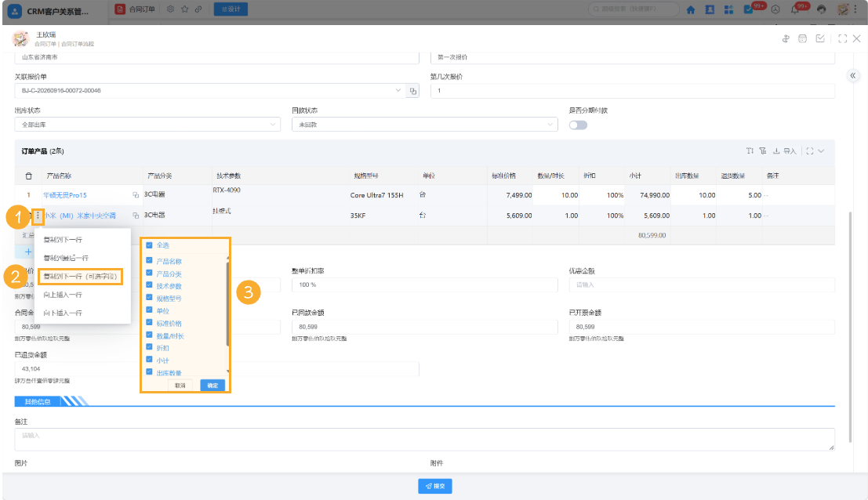Expand the chevron at the 订单产品 toolbar end
The height and width of the screenshot is (500, 868).
(822, 151)
